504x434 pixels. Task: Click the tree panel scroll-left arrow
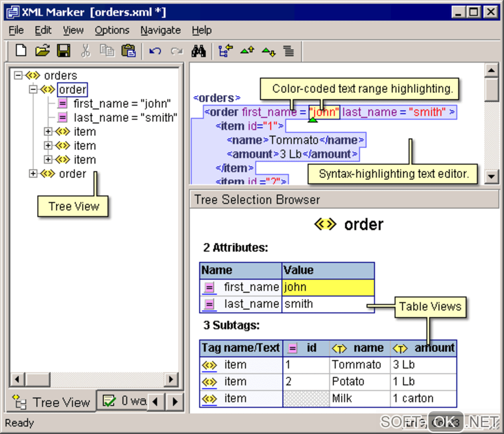(x=18, y=379)
